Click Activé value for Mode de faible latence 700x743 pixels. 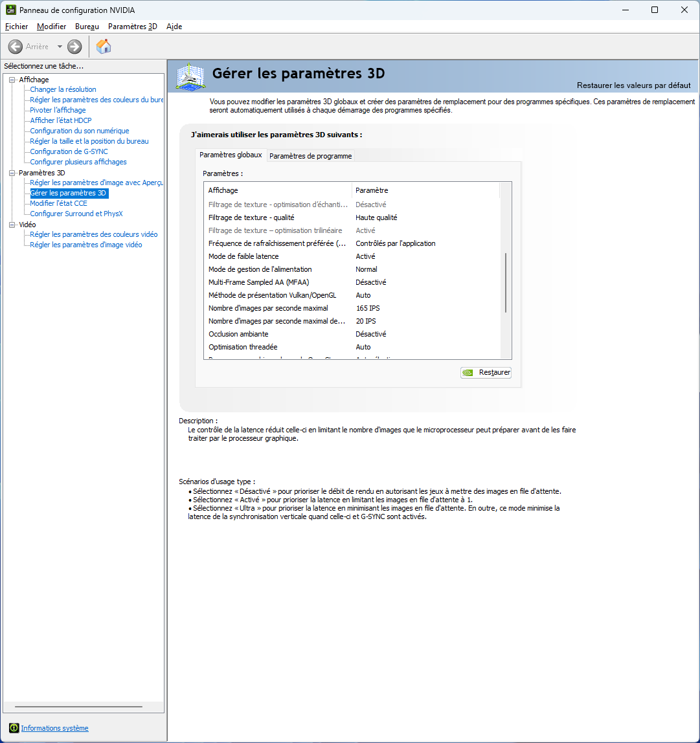click(365, 256)
